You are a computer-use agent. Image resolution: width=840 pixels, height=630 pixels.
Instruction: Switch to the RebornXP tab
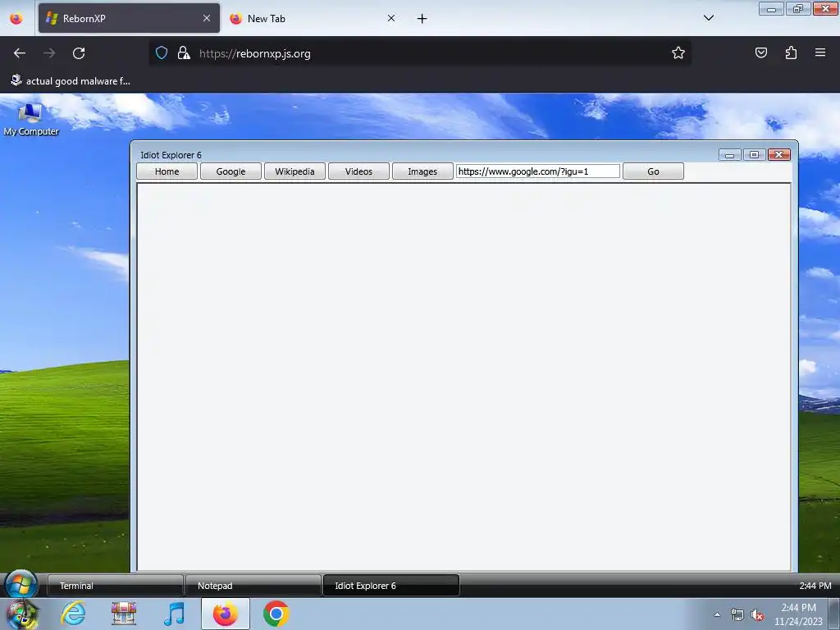[x=129, y=18]
